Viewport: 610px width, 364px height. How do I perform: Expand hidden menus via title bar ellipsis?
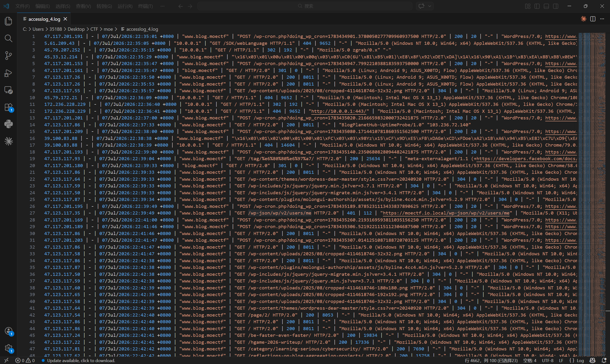pyautogui.click(x=162, y=6)
